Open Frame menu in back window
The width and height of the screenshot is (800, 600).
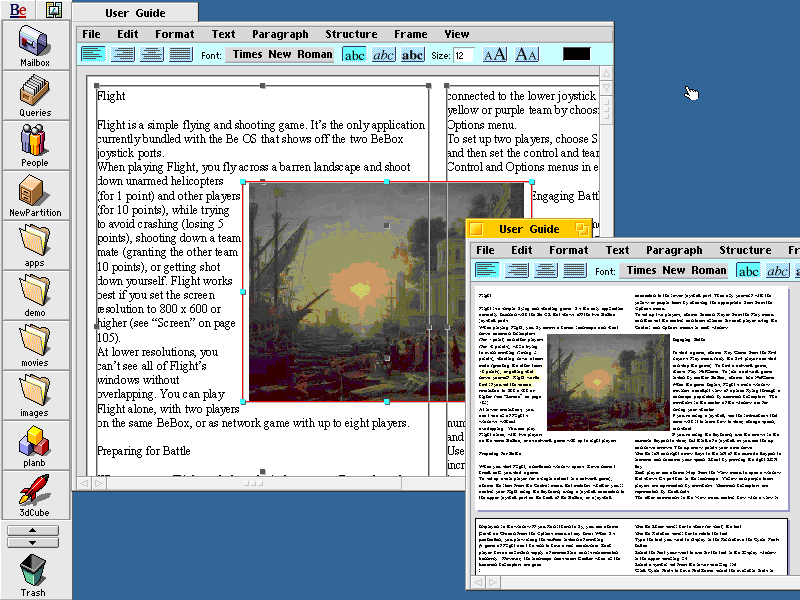click(x=411, y=34)
